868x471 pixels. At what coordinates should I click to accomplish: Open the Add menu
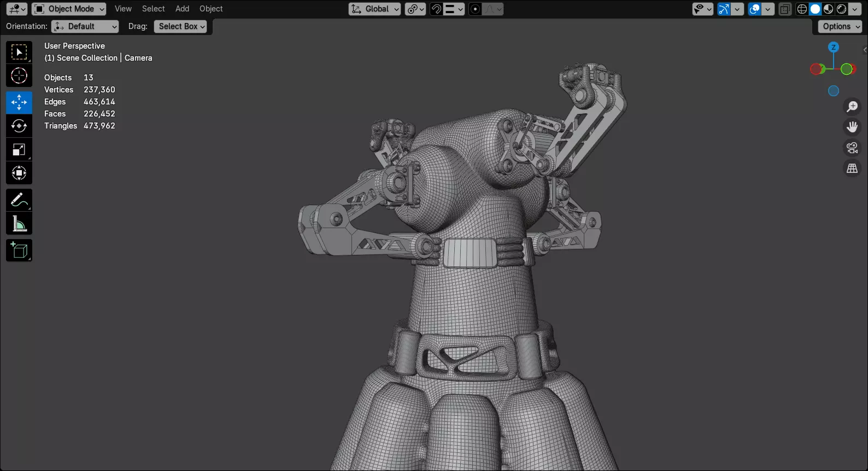click(x=182, y=9)
